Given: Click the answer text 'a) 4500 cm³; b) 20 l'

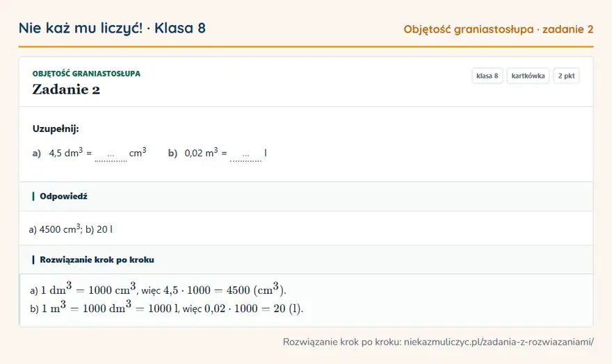Looking at the screenshot, I should [71, 229].
